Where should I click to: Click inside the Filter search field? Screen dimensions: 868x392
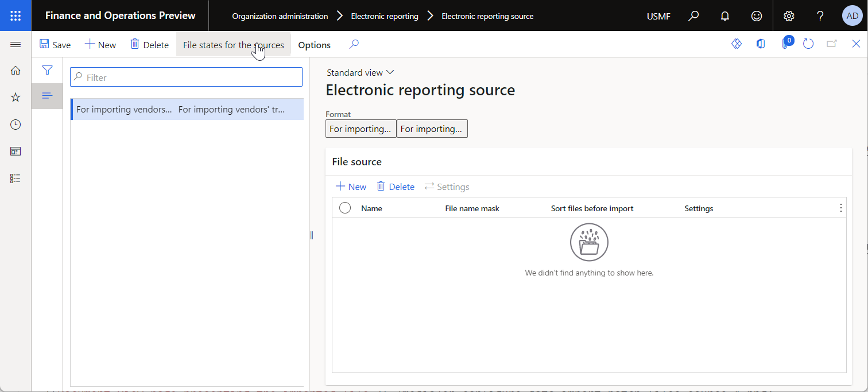pyautogui.click(x=186, y=76)
